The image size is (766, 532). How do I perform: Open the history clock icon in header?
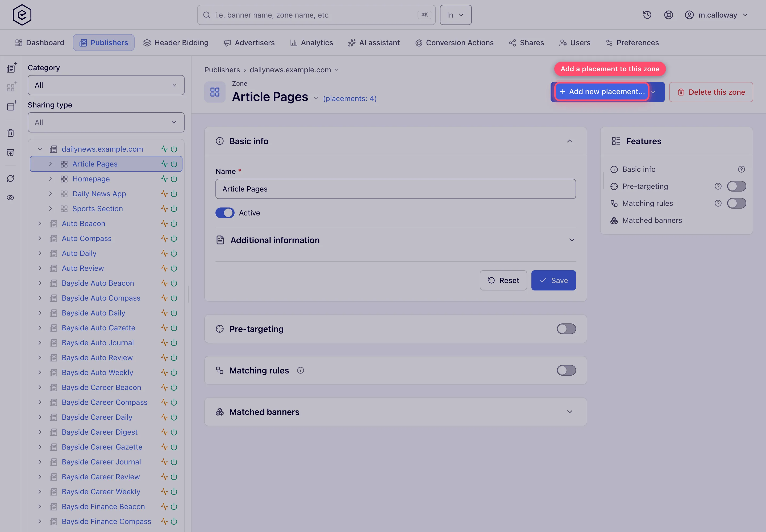647,15
